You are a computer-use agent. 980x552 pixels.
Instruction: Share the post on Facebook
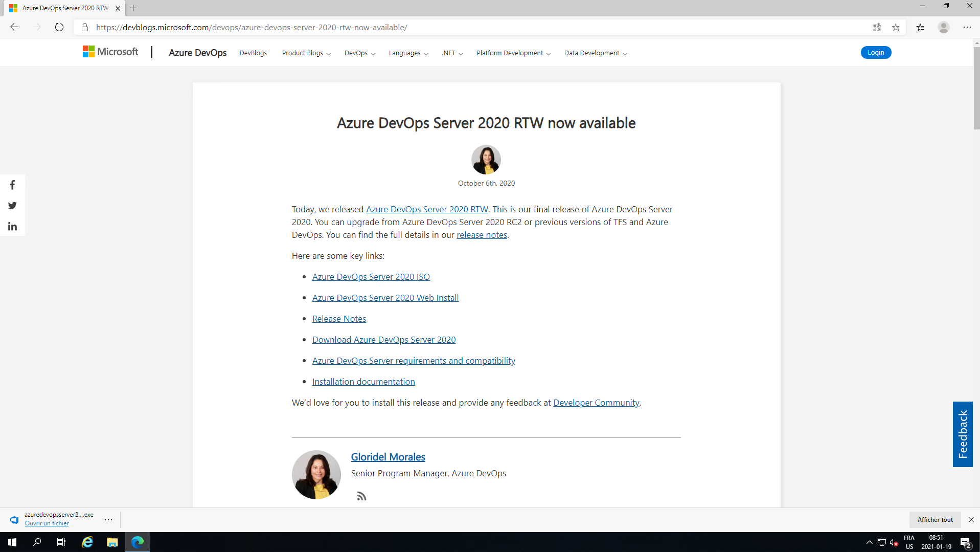point(12,185)
